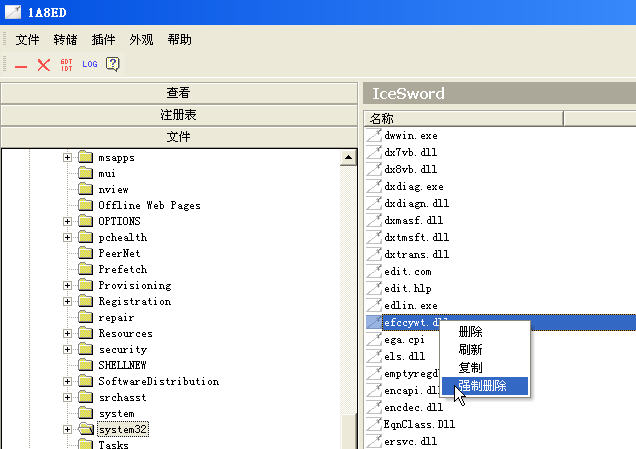The height and width of the screenshot is (449, 636).
Task: Click the help question mark icon
Action: pyautogui.click(x=112, y=64)
